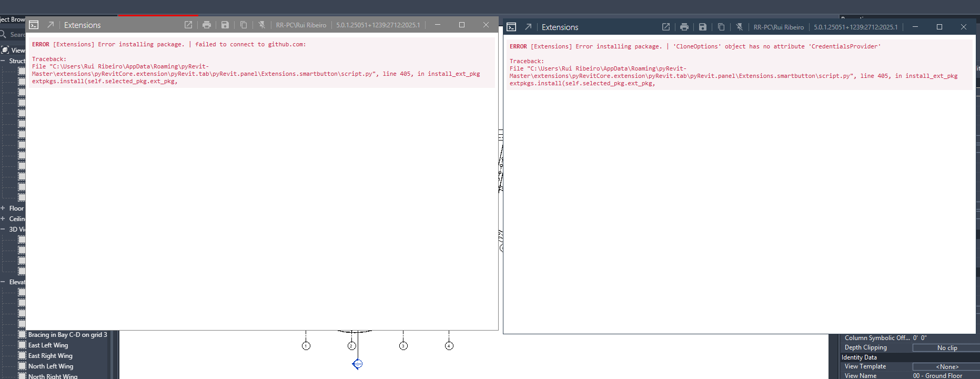The width and height of the screenshot is (980, 379).
Task: Collapse the Elevations node in the Project Browser
Action: point(3,282)
